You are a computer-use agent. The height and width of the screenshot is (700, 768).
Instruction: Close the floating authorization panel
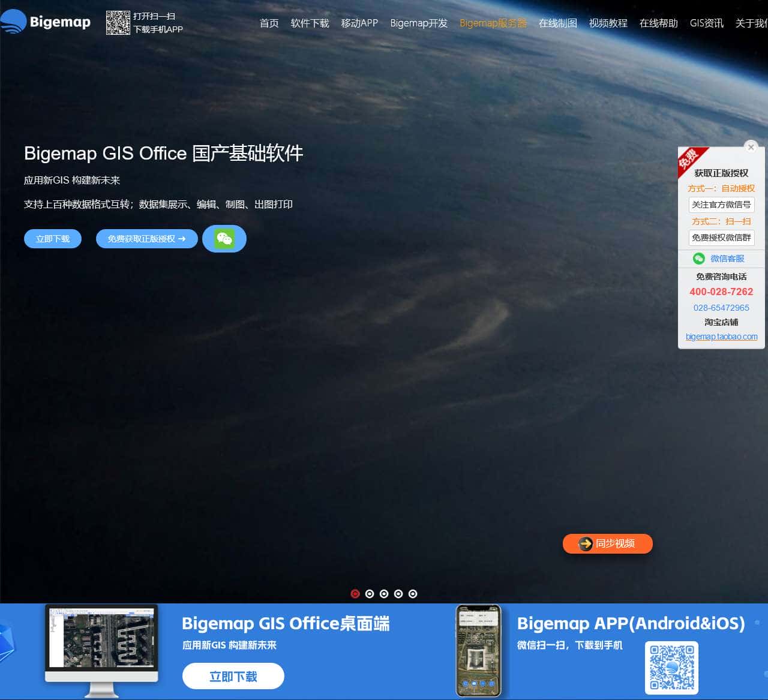(751, 147)
